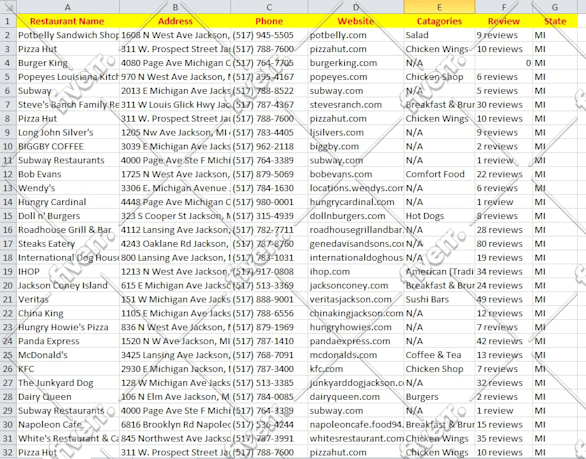Select the 'Bob Evans' cell

pos(68,174)
